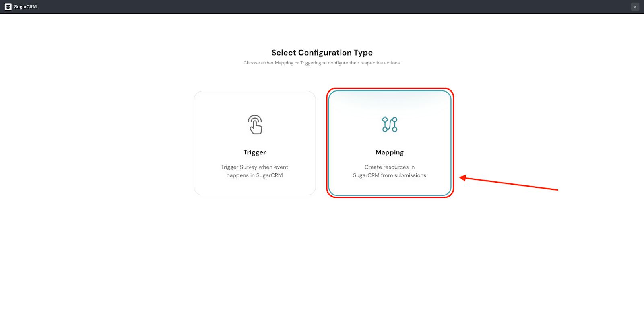Click the SugarCRM title text in header
644x331 pixels.
pyautogui.click(x=25, y=7)
